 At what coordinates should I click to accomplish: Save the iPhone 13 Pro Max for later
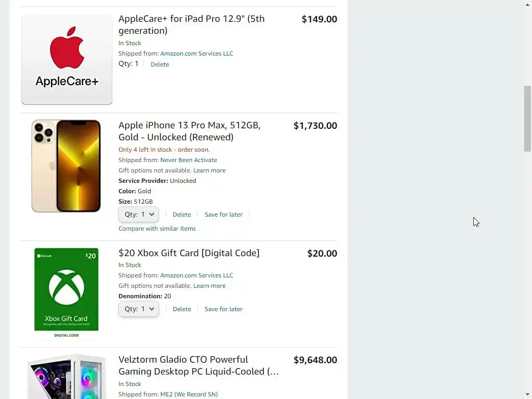(x=223, y=215)
